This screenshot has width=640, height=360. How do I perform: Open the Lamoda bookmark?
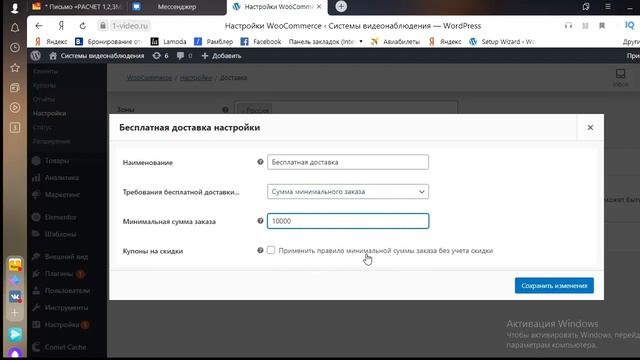click(169, 42)
